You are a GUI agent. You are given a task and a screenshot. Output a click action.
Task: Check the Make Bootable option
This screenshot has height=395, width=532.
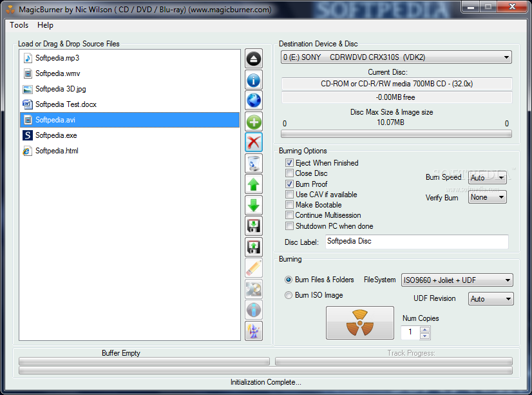click(289, 205)
